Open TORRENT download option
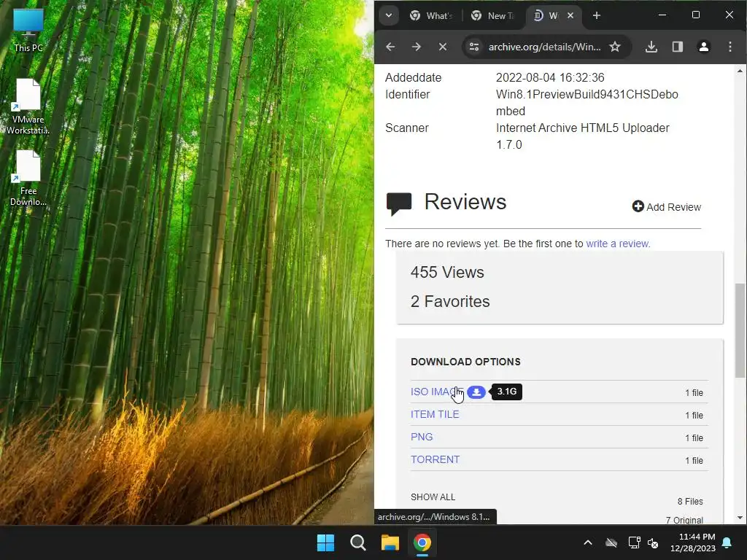Viewport: 747px width, 560px height. point(435,459)
